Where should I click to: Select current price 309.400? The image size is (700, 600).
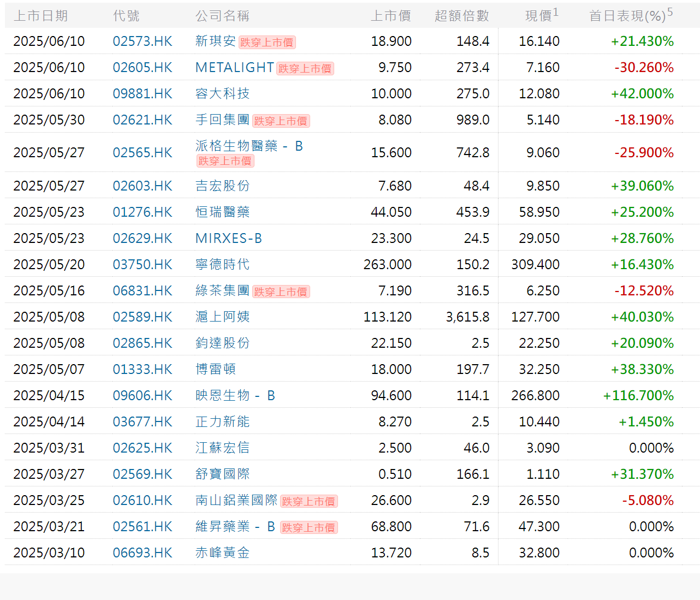536,265
